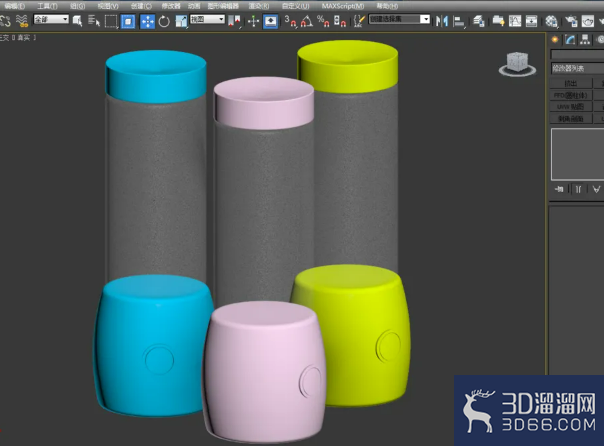
Task: Open the Graphite ribbon toggle icon
Action: coord(498,21)
